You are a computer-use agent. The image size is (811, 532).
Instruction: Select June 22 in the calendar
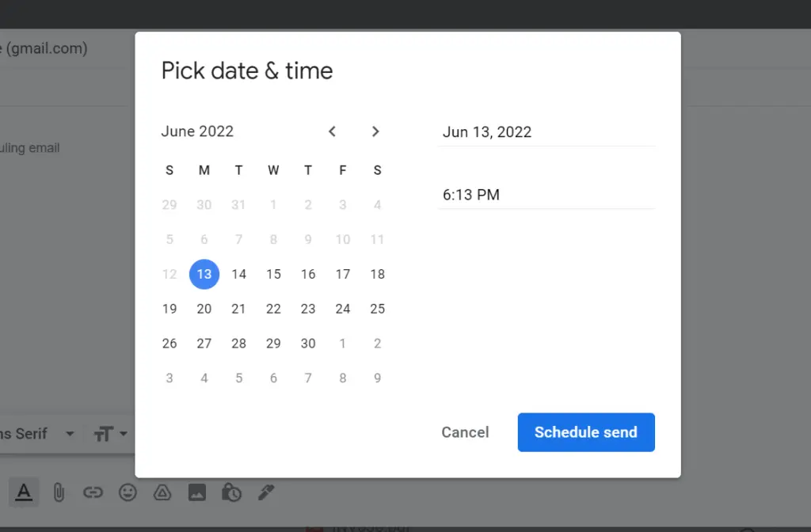[273, 309]
